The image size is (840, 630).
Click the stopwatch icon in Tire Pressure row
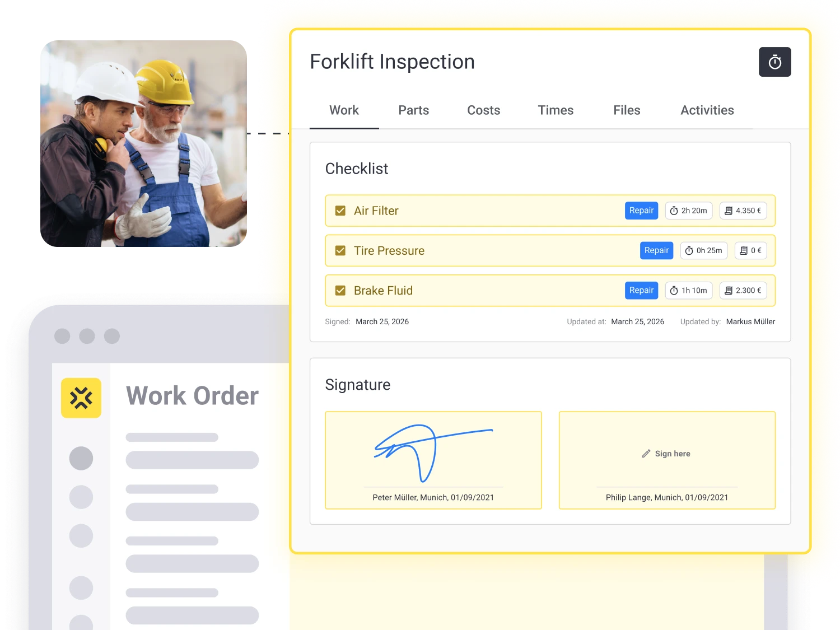click(x=689, y=250)
